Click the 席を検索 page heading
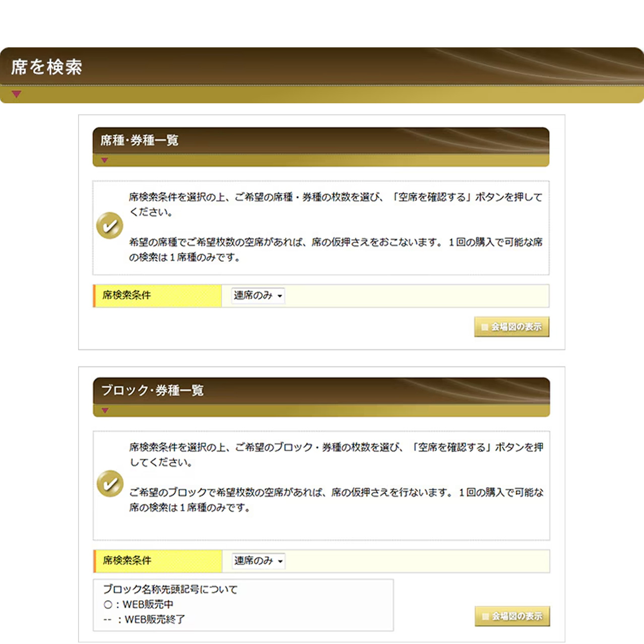Image resolution: width=644 pixels, height=644 pixels. click(x=46, y=67)
